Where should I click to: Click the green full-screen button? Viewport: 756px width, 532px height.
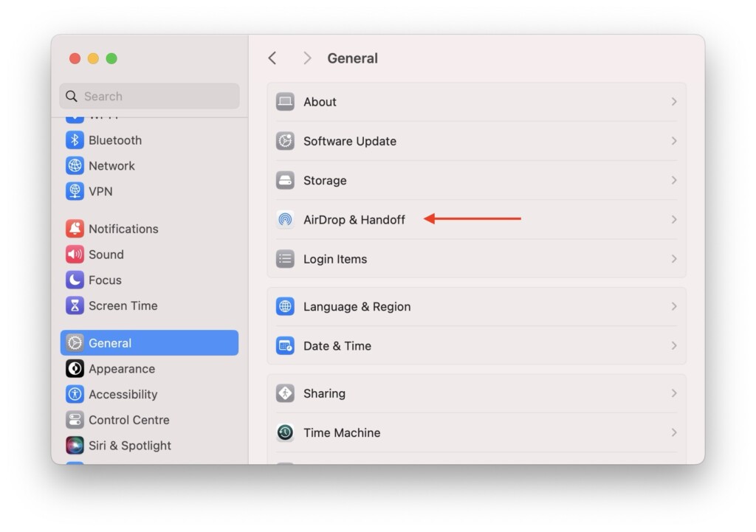tap(111, 58)
